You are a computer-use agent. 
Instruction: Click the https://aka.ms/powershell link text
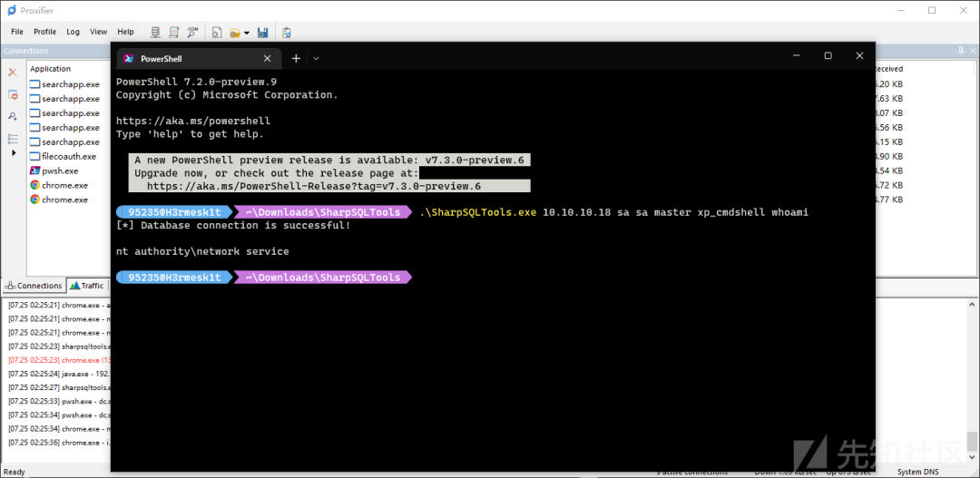coord(193,122)
